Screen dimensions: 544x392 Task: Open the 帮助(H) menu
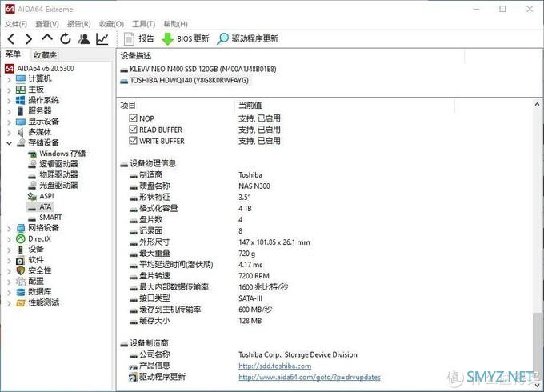point(175,24)
